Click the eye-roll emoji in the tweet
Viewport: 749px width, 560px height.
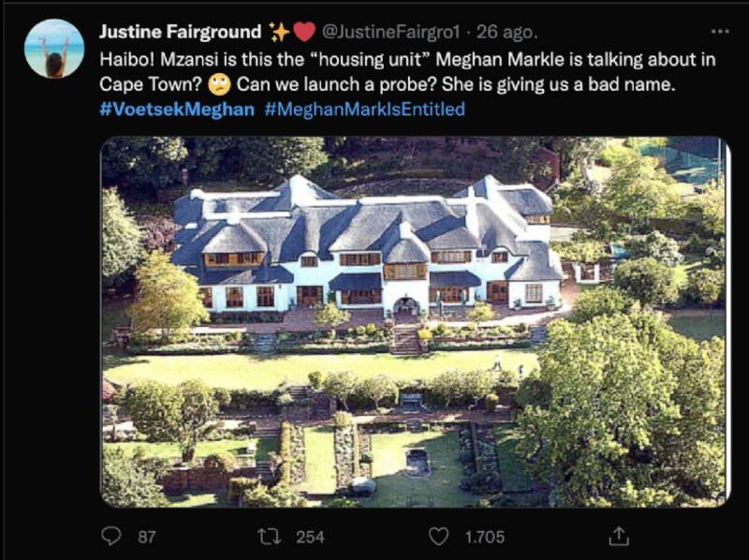[x=219, y=85]
